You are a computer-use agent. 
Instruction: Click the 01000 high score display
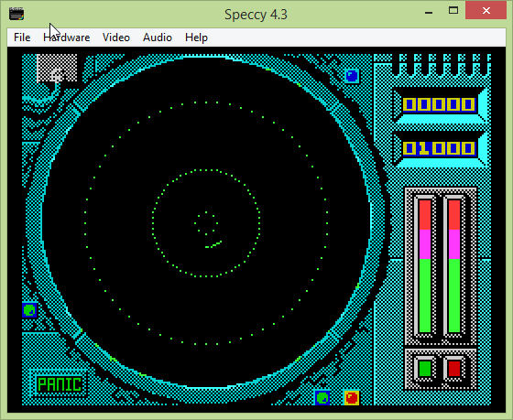[x=439, y=148]
